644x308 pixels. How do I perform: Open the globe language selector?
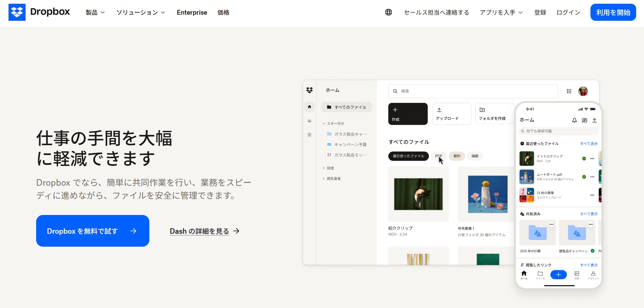pos(388,12)
